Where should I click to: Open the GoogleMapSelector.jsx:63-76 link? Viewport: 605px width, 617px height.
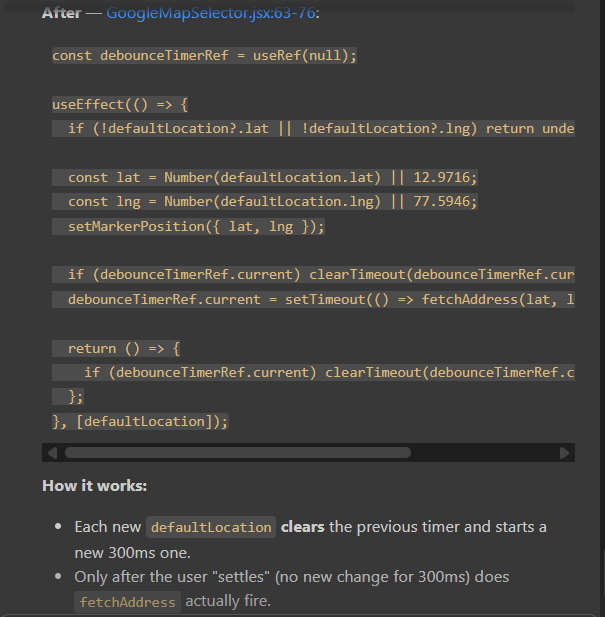pos(211,13)
